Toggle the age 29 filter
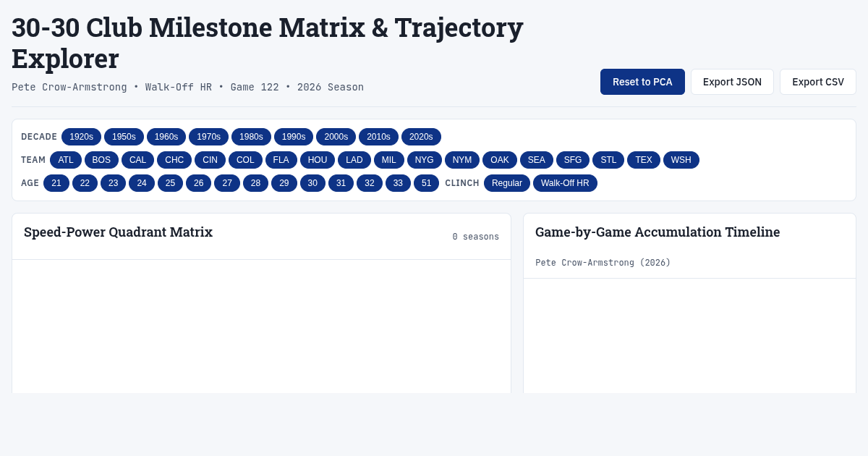This screenshot has height=456, width=868. (284, 183)
